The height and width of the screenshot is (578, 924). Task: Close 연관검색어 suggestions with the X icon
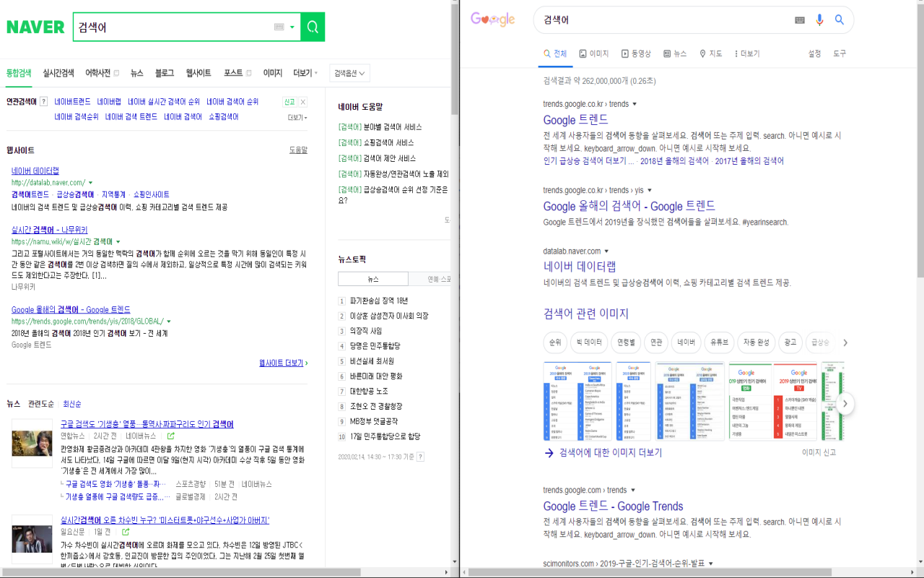(302, 102)
